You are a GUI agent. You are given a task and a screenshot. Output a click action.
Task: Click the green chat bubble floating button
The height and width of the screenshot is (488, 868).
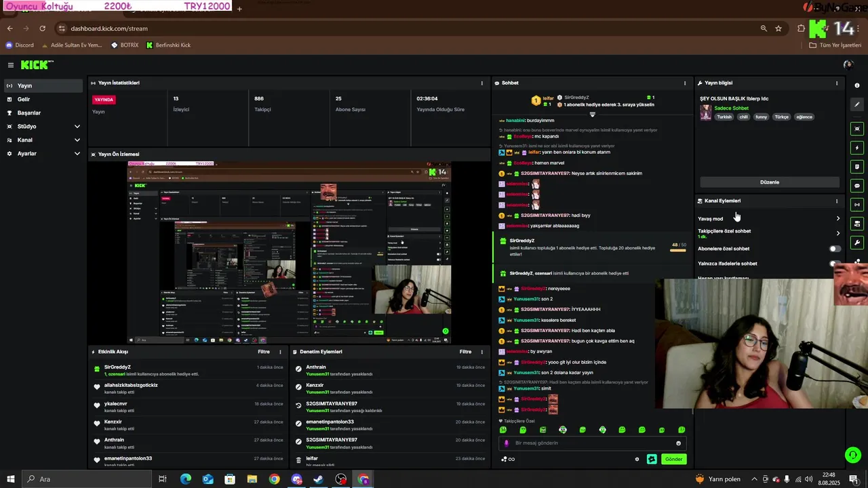853,455
